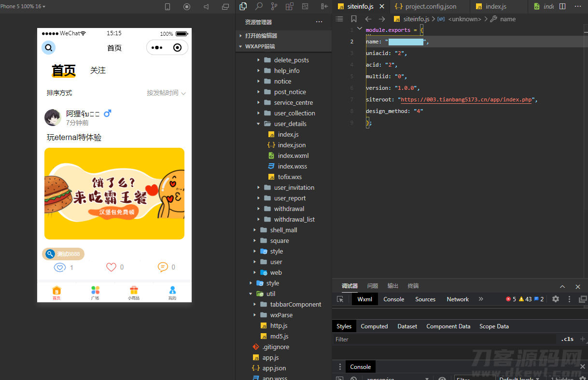
Task: Switch to the Console debugger tab
Action: tap(393, 299)
